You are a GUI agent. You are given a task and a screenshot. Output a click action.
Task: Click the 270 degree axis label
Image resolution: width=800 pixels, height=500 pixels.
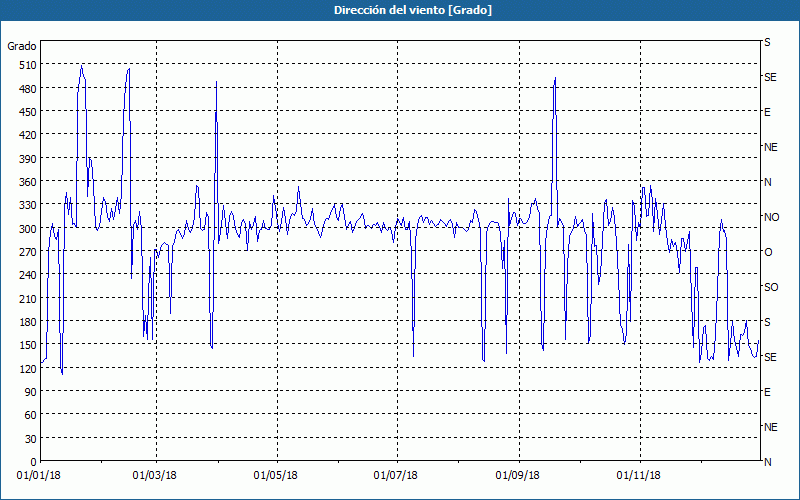[29, 252]
